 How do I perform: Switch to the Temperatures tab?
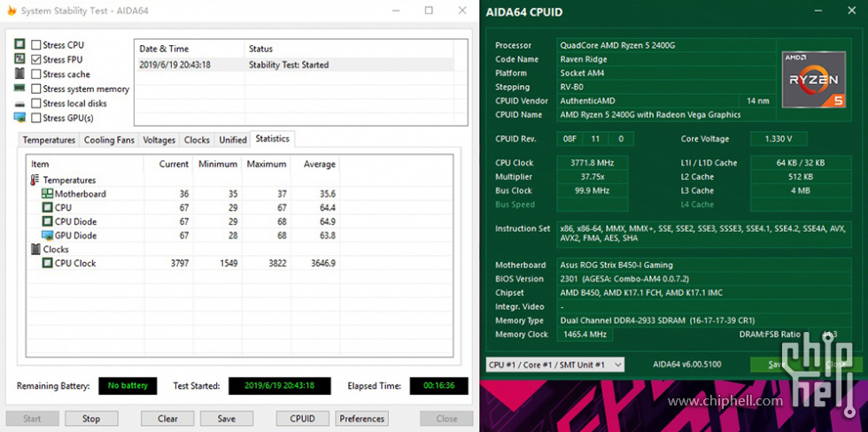point(49,140)
